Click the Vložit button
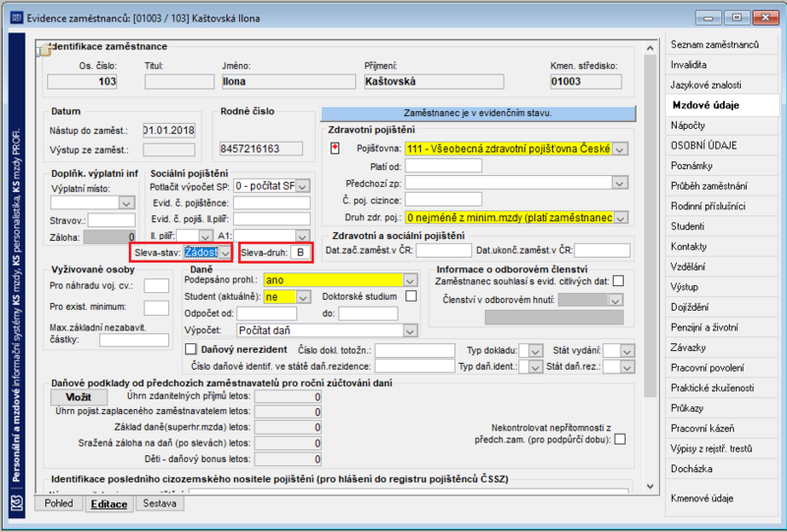Screen dimensions: 787x532 pos(79,397)
